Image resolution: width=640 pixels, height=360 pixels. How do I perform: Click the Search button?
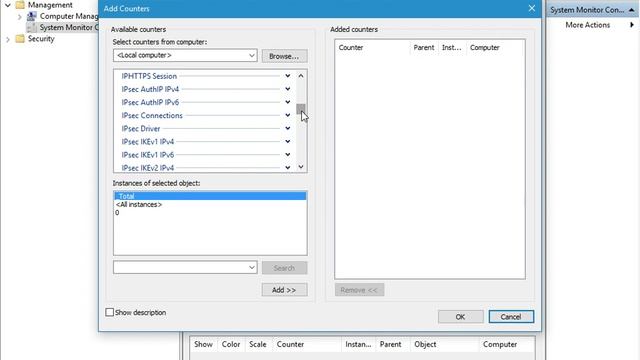point(284,268)
